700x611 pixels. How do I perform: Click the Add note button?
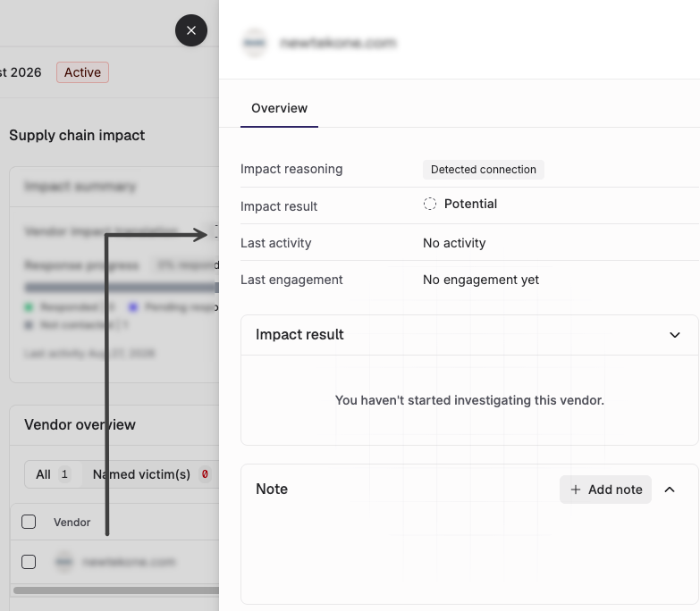[x=605, y=490]
